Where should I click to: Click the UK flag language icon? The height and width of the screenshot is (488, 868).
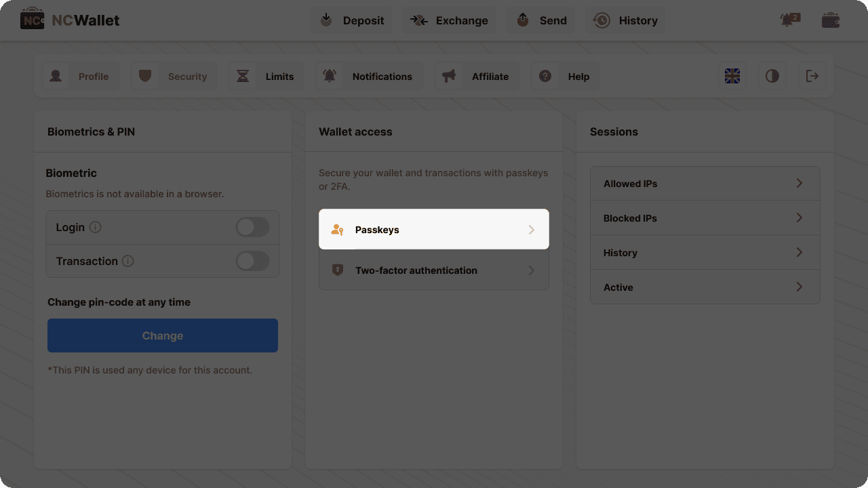tap(732, 77)
